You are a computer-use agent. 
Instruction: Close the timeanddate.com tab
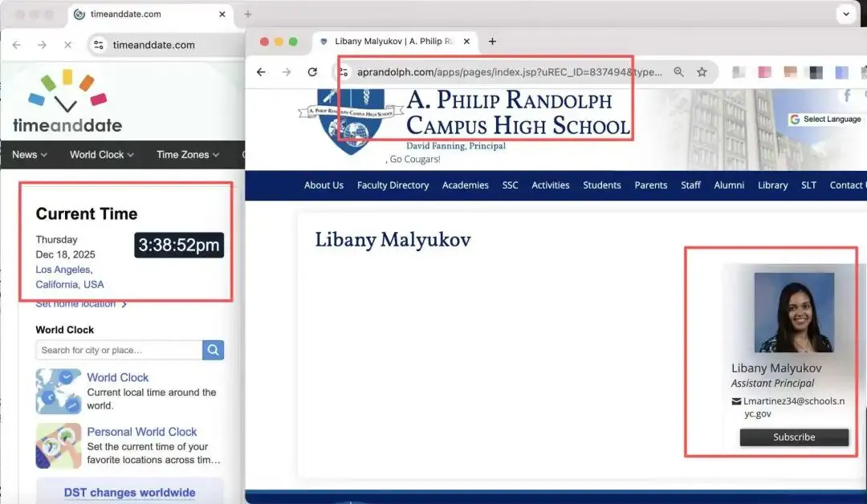(x=222, y=14)
